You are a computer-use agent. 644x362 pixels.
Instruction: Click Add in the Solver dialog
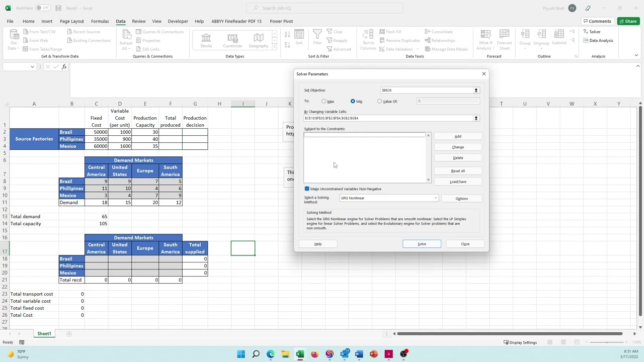458,137
